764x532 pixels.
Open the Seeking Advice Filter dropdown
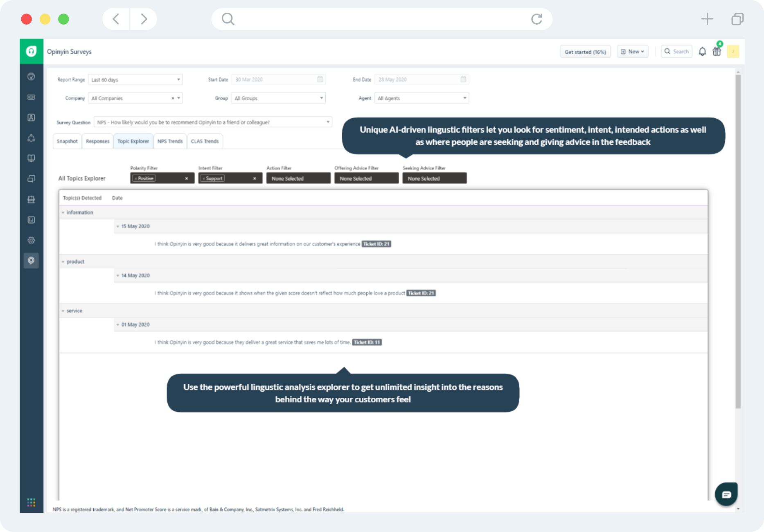[x=434, y=178]
